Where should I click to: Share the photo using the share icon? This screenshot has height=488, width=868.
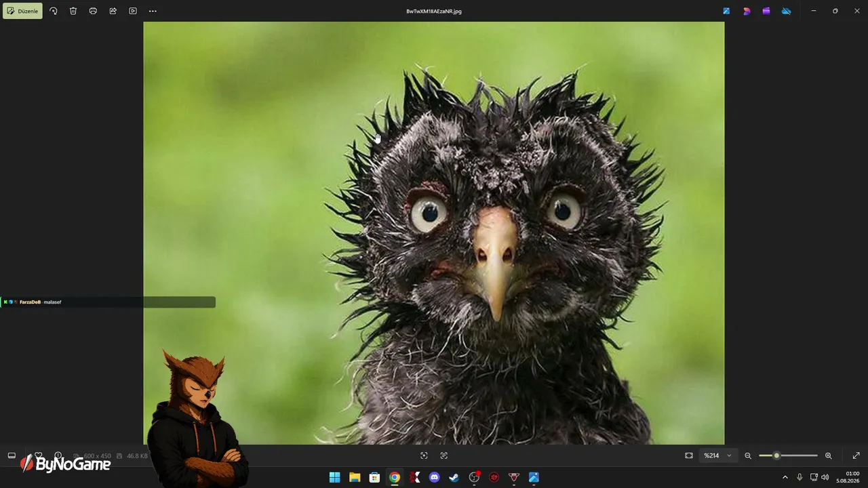(x=113, y=11)
